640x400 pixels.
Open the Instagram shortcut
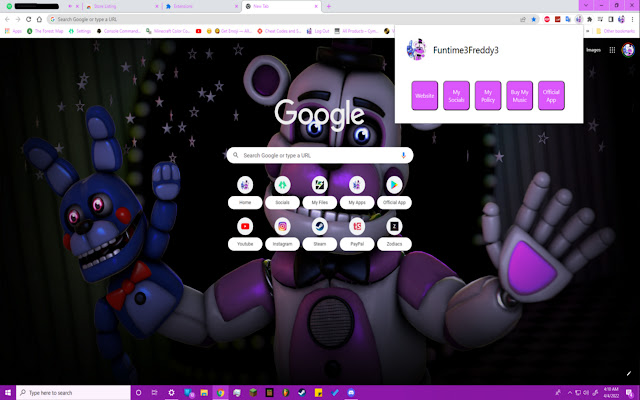282,226
